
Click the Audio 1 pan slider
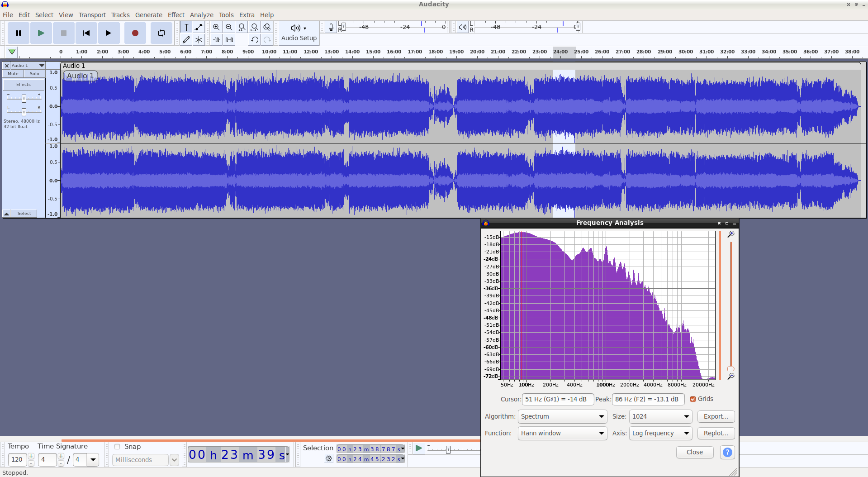[x=24, y=111]
